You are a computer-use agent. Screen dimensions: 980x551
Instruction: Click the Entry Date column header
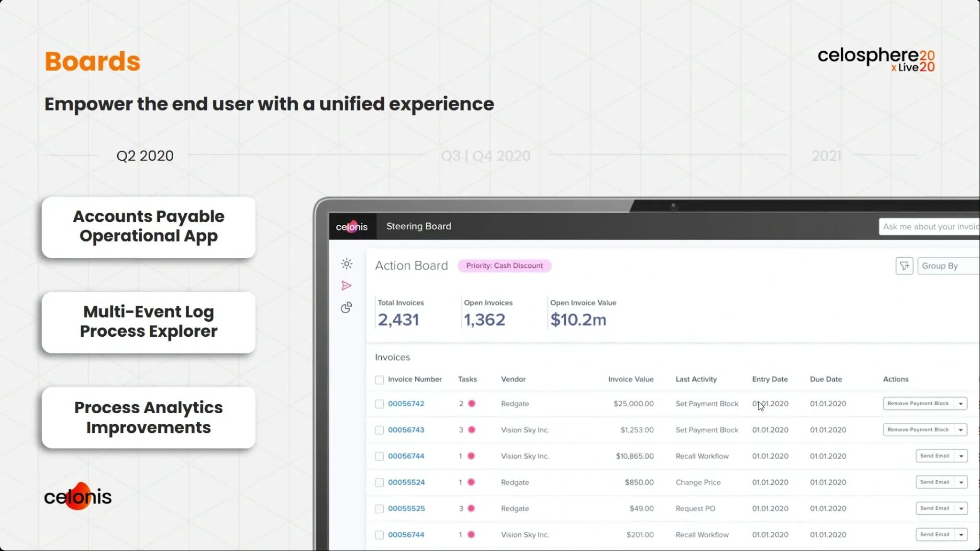click(770, 379)
